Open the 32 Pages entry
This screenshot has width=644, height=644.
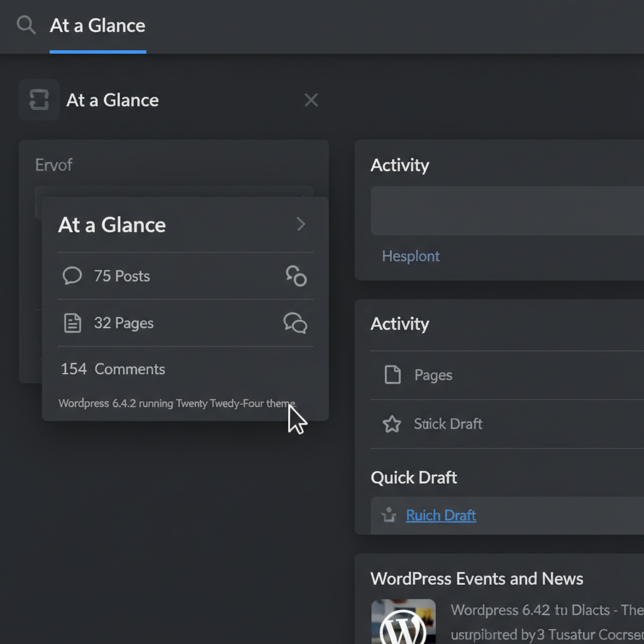(x=123, y=323)
